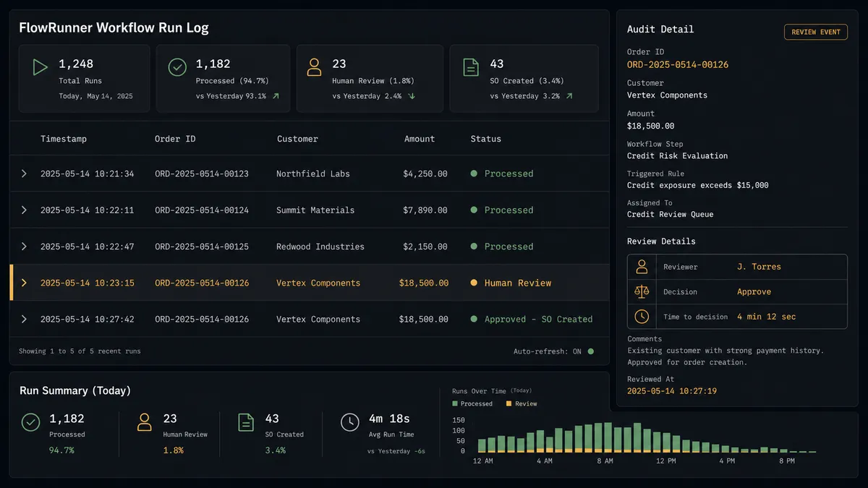Screen dimensions: 868x488
Task: Click the green dot beside Approved - SO Created
Action: pyautogui.click(x=474, y=319)
